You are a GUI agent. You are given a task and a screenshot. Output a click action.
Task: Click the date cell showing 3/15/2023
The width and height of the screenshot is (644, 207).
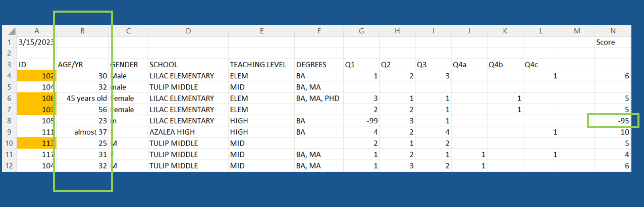click(x=36, y=42)
